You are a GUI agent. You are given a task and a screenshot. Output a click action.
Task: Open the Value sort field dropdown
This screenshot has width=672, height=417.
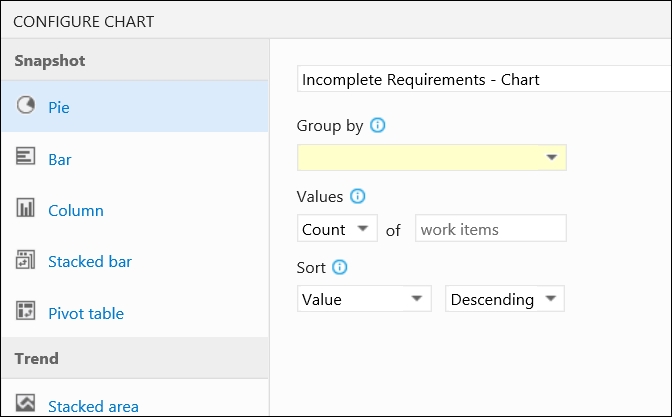coord(364,299)
